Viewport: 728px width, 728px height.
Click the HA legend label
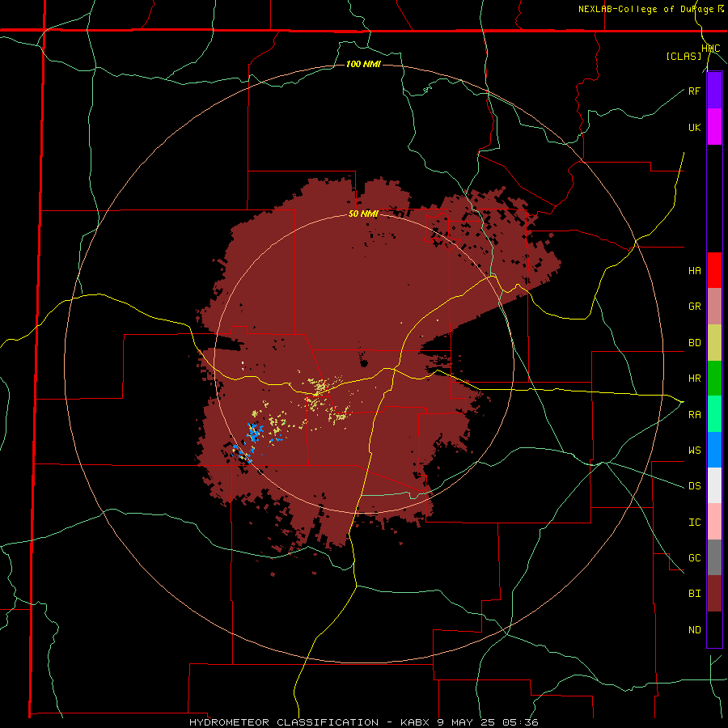[x=694, y=271]
